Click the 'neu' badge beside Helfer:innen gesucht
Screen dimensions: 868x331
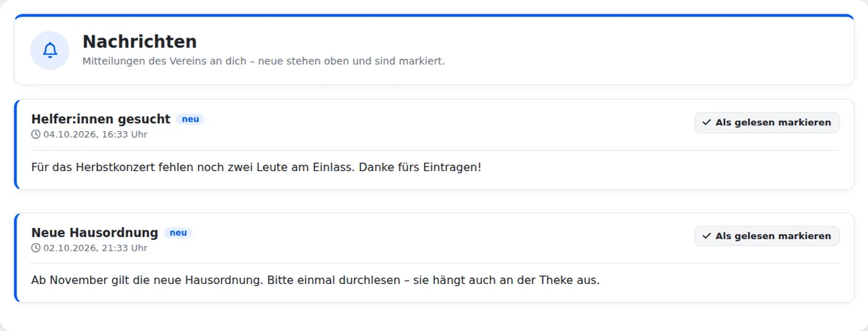point(190,120)
